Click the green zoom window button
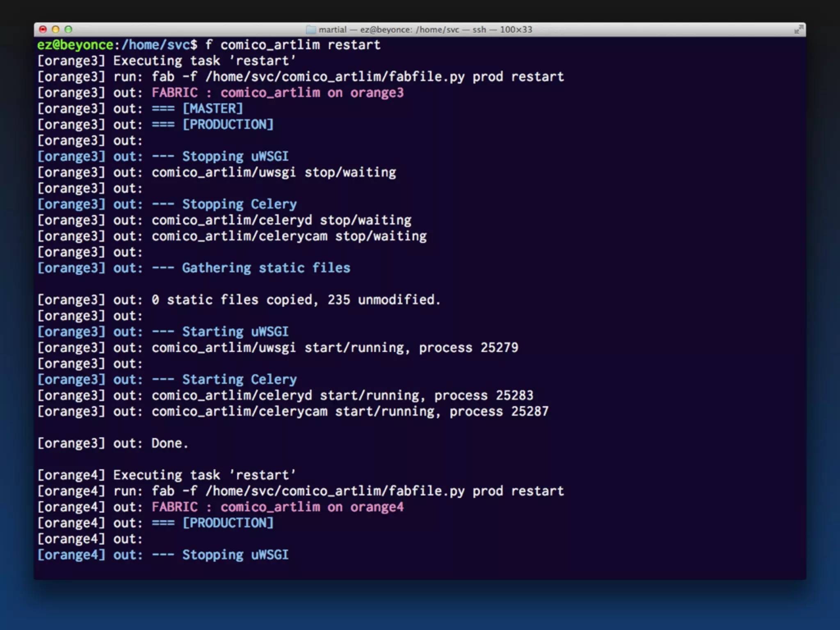The height and width of the screenshot is (630, 840). pyautogui.click(x=68, y=29)
